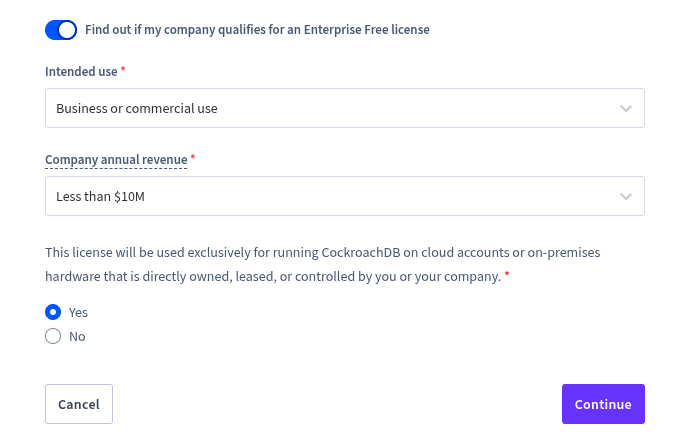Screen dimensions: 687x440
Task: Click the 'Yes' option label text
Action: [x=78, y=312]
